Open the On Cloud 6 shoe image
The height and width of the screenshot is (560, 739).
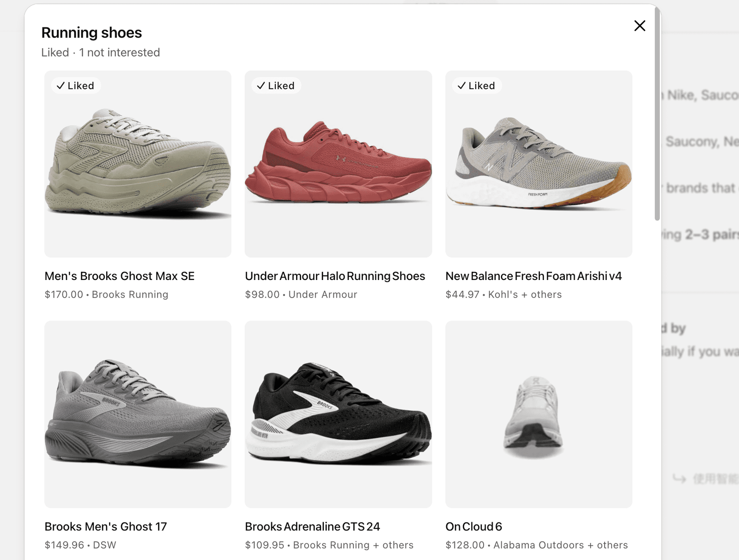[539, 414]
